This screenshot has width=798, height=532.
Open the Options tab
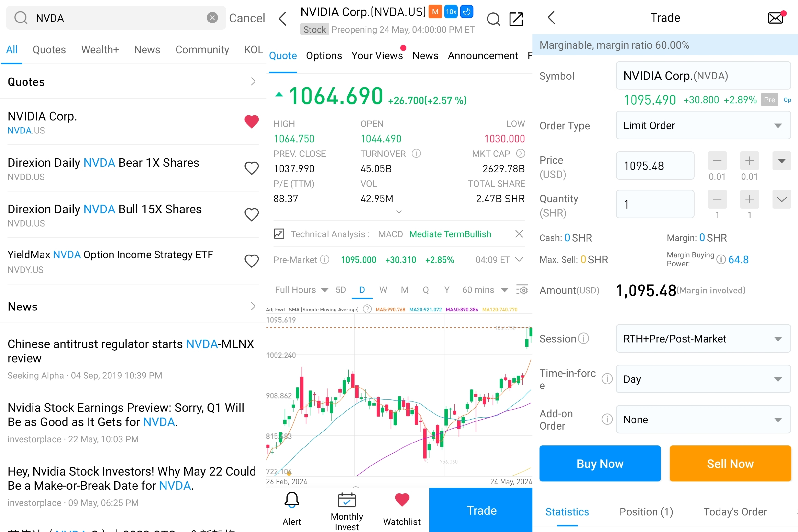(324, 56)
